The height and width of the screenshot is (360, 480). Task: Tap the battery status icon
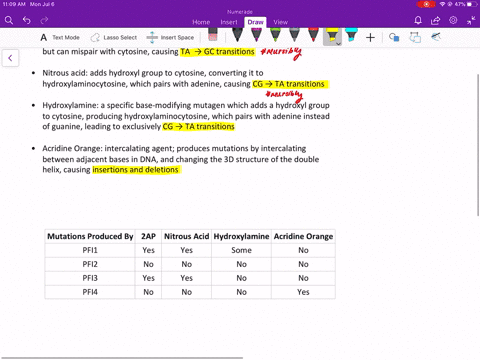pos(472,4)
